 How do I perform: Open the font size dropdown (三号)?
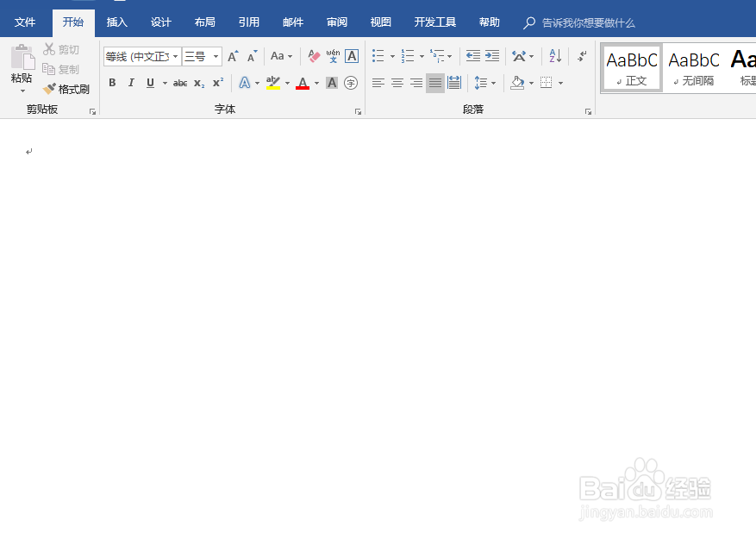pyautogui.click(x=216, y=56)
